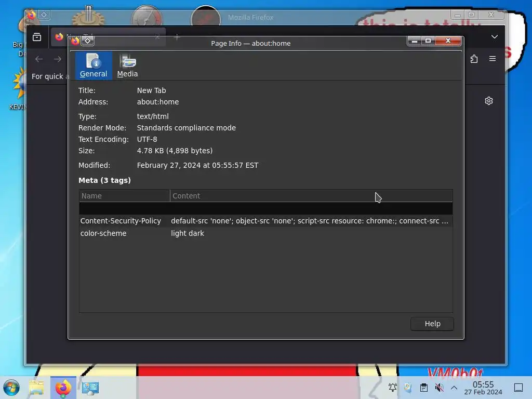The width and height of the screenshot is (532, 399).
Task: Open Page Info window menu Firefox icon
Action: click(x=75, y=41)
